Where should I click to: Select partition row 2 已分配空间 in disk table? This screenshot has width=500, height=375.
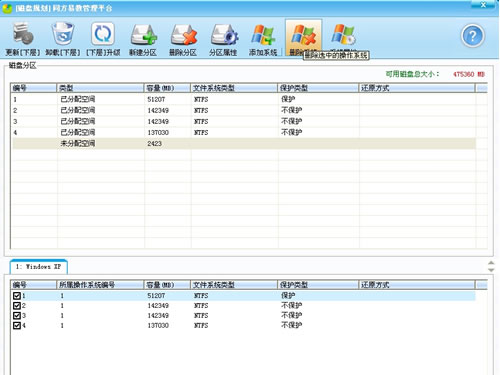[x=243, y=110]
